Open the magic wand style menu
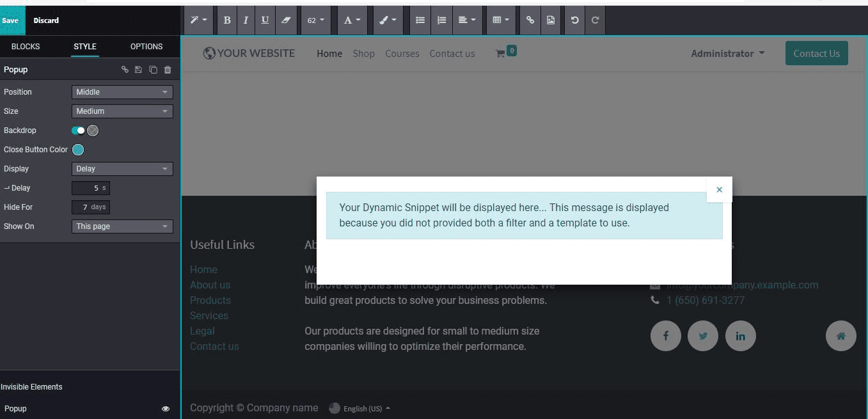Viewport: 868px width, 419px height. pos(198,20)
